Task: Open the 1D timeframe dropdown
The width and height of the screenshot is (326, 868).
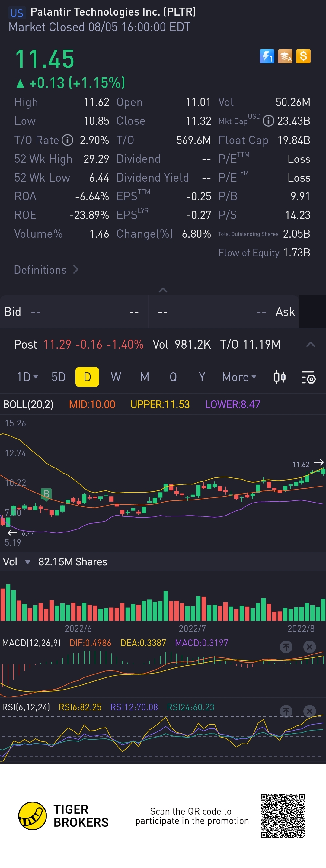Action: 27,377
